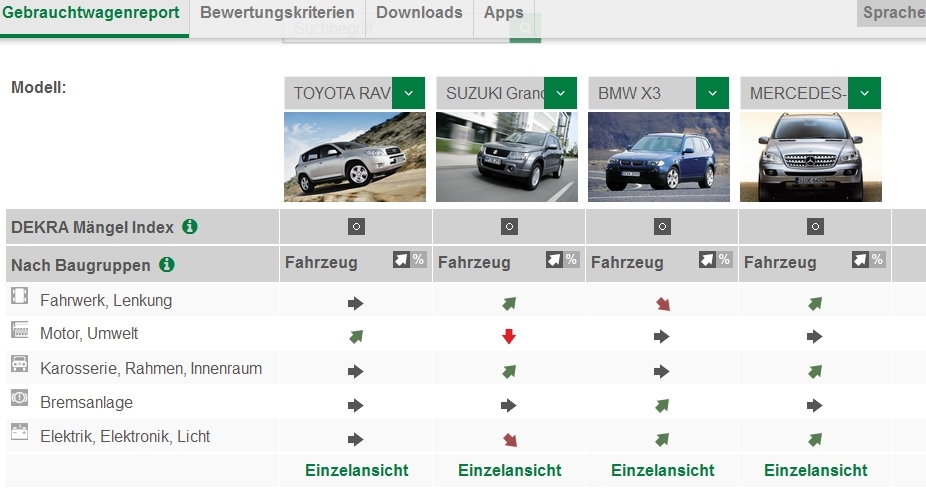Select Elektrik, Elektronik, Licht row label
Viewport: 926px width, 504px height.
coord(125,436)
